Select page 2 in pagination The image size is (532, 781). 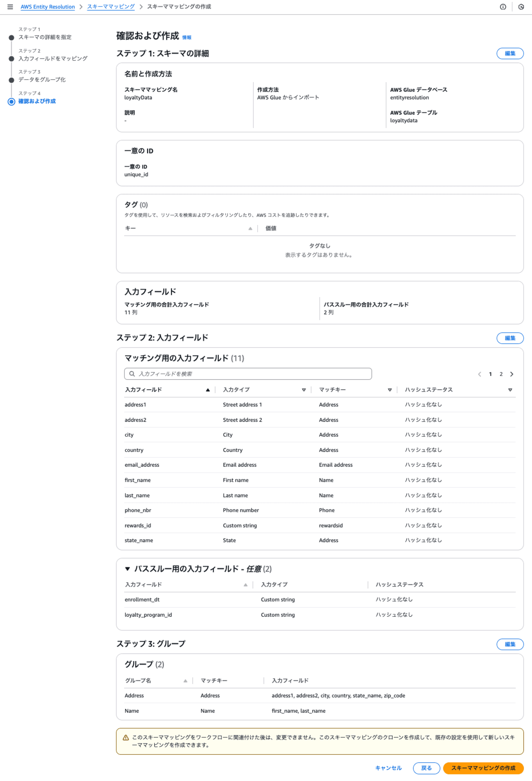click(501, 374)
